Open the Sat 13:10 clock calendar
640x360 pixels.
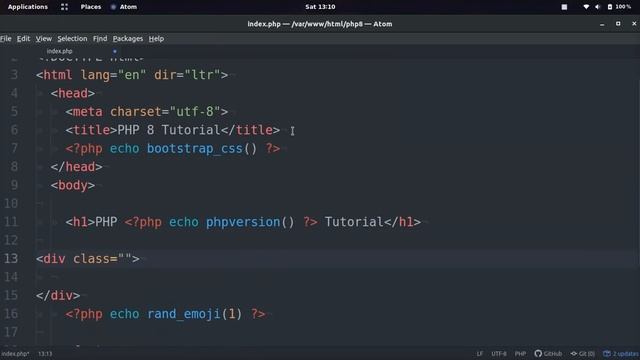(320, 7)
